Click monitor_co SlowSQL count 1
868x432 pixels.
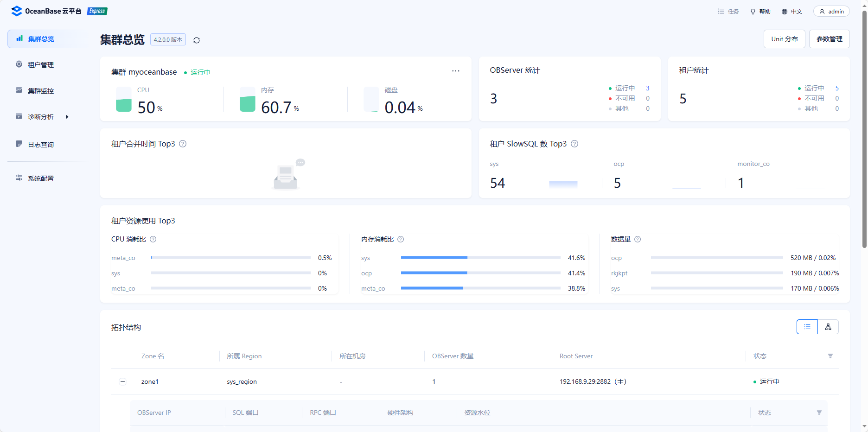click(741, 183)
